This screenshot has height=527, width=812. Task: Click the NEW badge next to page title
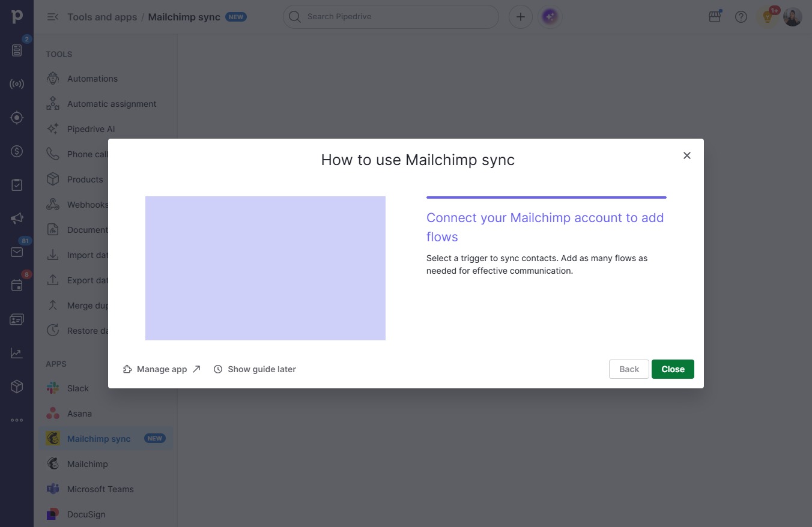point(236,17)
